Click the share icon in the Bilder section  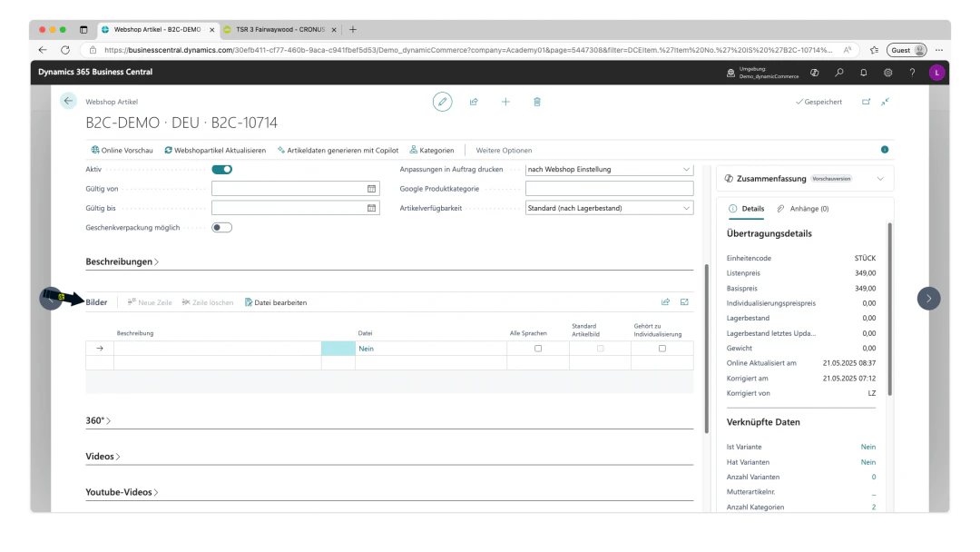tap(665, 302)
